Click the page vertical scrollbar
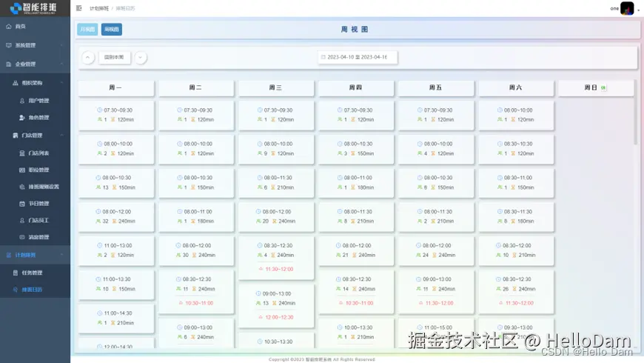644x363 pixels. coord(636,111)
